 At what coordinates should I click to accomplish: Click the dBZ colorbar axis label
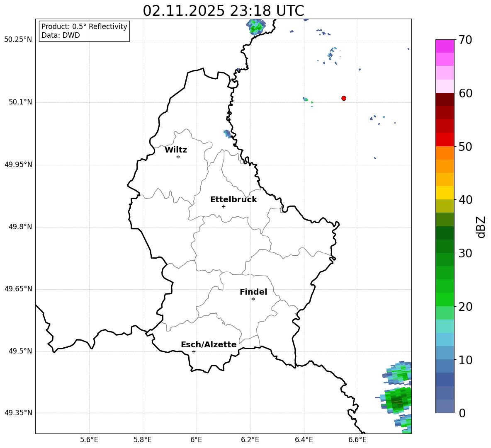[x=481, y=227]
